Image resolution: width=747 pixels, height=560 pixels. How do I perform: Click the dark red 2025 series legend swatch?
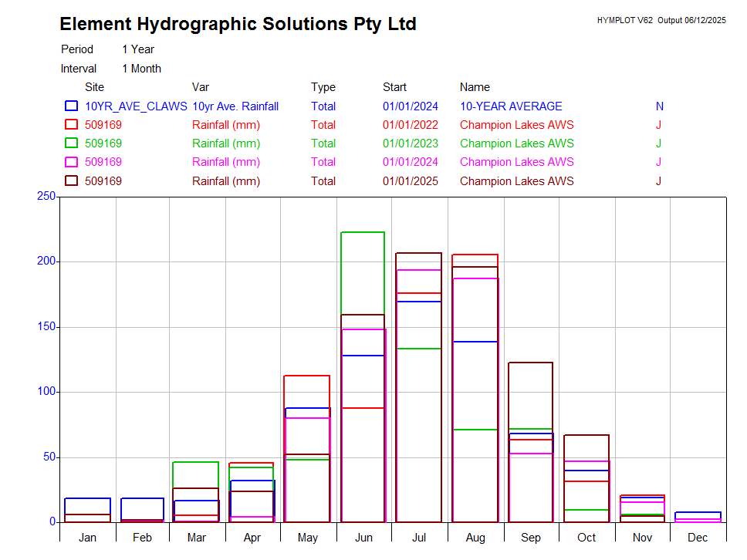tap(71, 181)
